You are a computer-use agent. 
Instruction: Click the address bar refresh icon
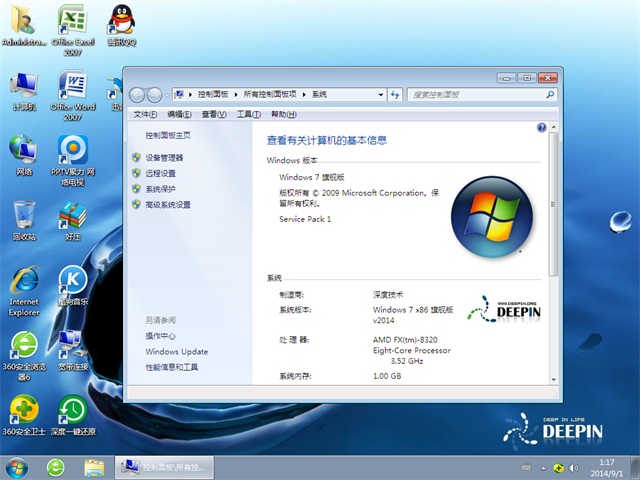tap(395, 95)
